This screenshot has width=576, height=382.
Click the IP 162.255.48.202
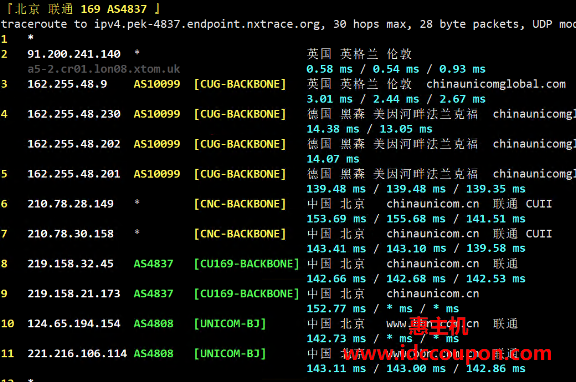pos(74,144)
